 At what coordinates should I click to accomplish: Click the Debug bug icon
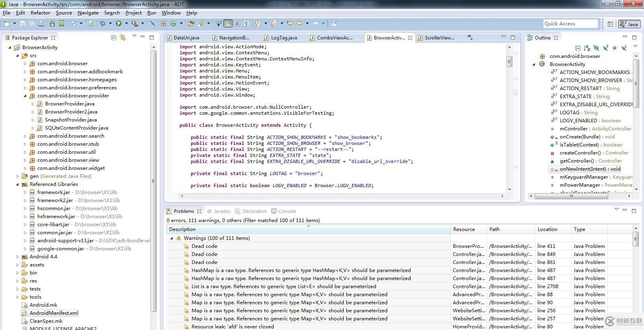tap(103, 23)
